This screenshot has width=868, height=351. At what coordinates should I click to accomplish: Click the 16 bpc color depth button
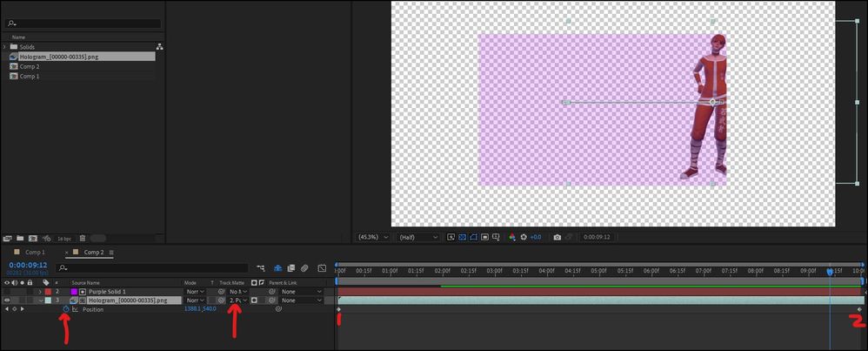[64, 239]
